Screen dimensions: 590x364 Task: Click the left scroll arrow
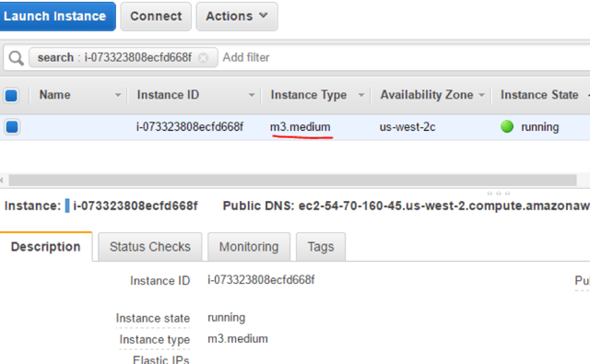click(x=2, y=180)
